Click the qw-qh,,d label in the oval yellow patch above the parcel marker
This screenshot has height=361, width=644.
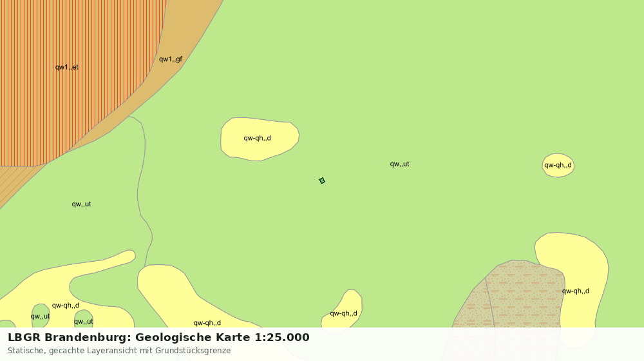(x=257, y=138)
